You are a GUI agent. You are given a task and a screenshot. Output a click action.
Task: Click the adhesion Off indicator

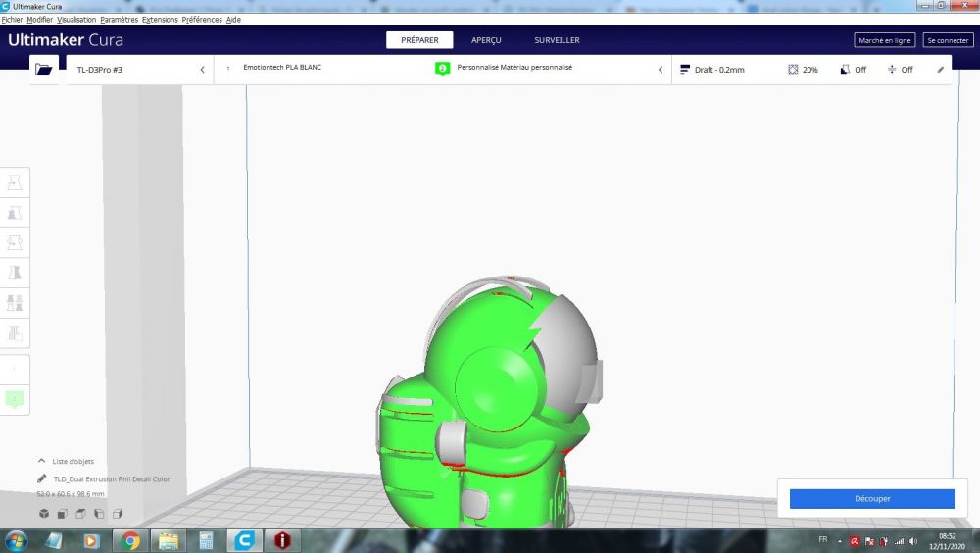pos(900,70)
